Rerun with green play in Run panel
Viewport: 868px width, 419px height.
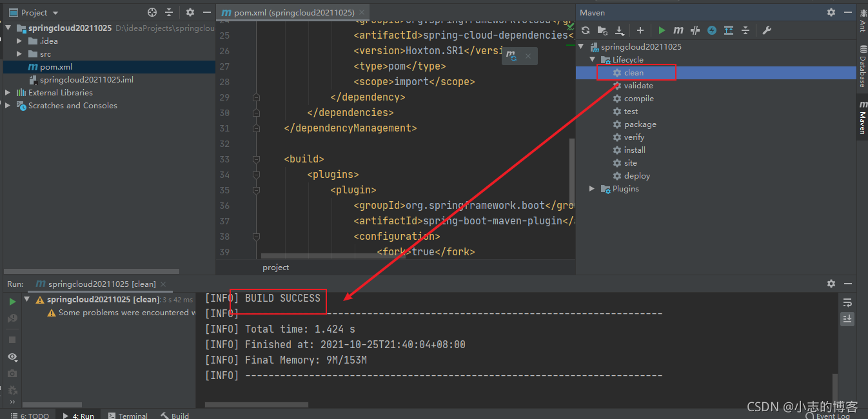(12, 301)
